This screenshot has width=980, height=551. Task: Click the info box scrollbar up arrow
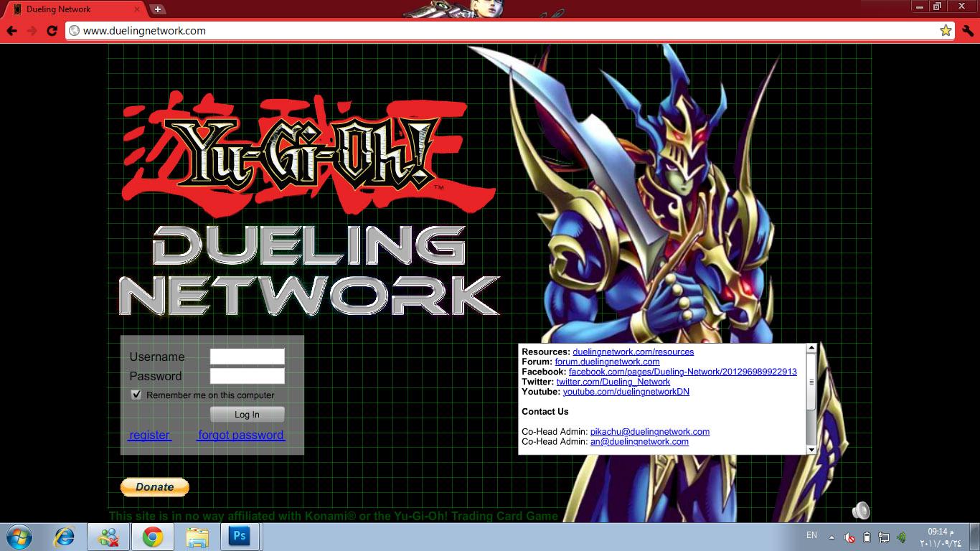point(811,348)
